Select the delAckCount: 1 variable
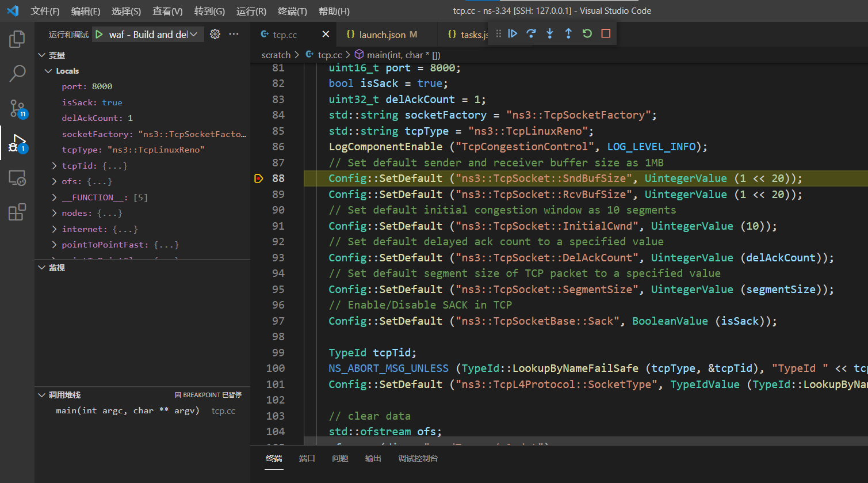 point(143,118)
